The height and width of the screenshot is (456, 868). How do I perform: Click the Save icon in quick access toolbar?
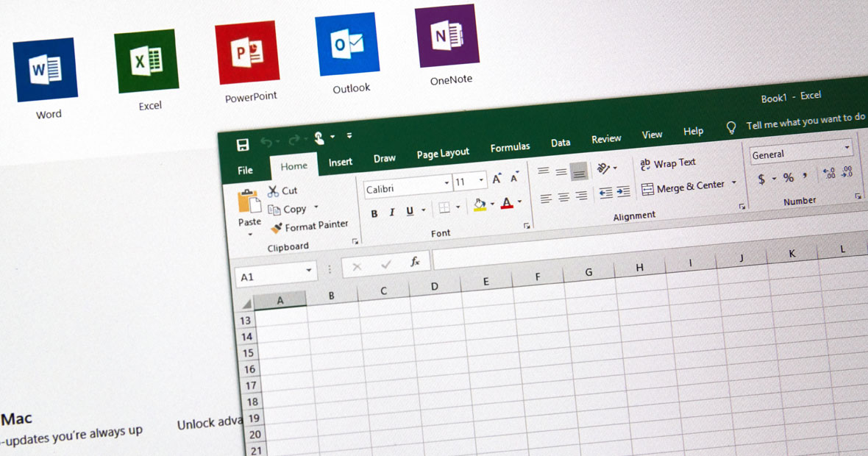(x=243, y=145)
